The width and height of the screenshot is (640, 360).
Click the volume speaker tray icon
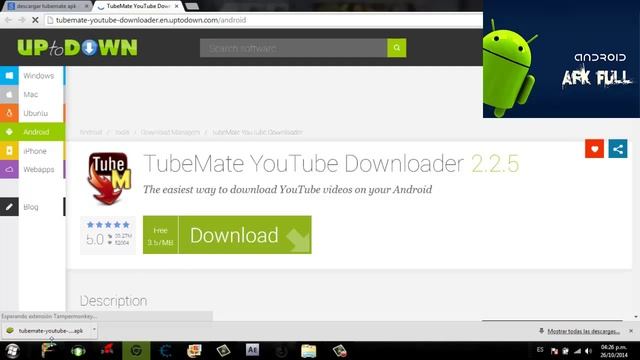(588, 351)
